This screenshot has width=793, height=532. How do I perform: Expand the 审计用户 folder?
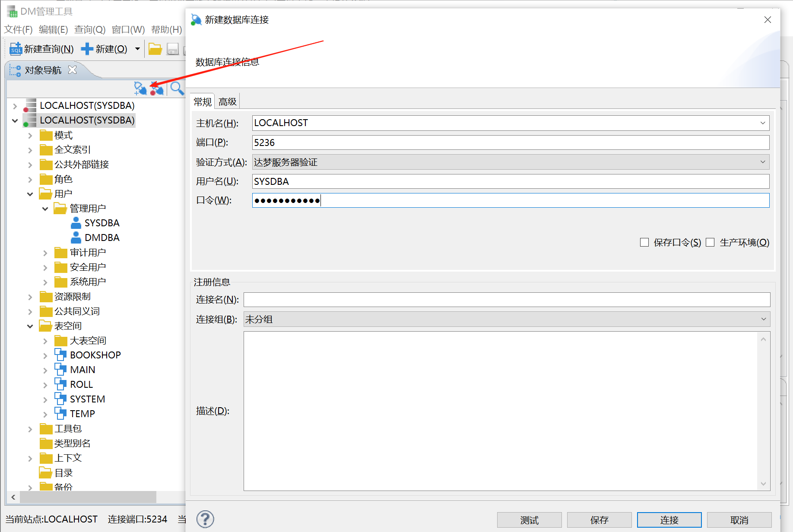[45, 253]
